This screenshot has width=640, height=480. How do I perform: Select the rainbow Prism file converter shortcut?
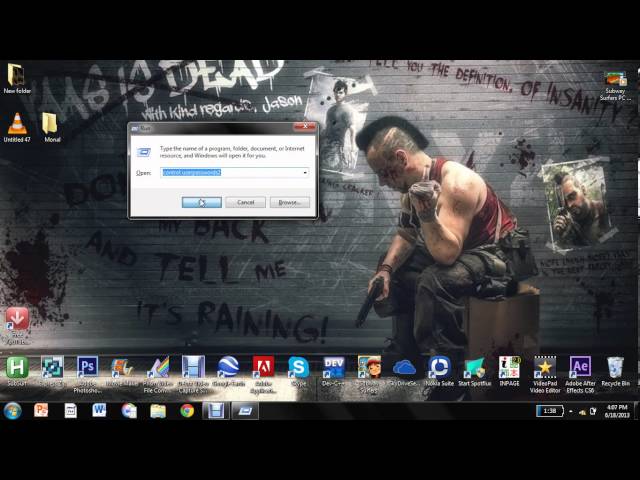coord(158,374)
